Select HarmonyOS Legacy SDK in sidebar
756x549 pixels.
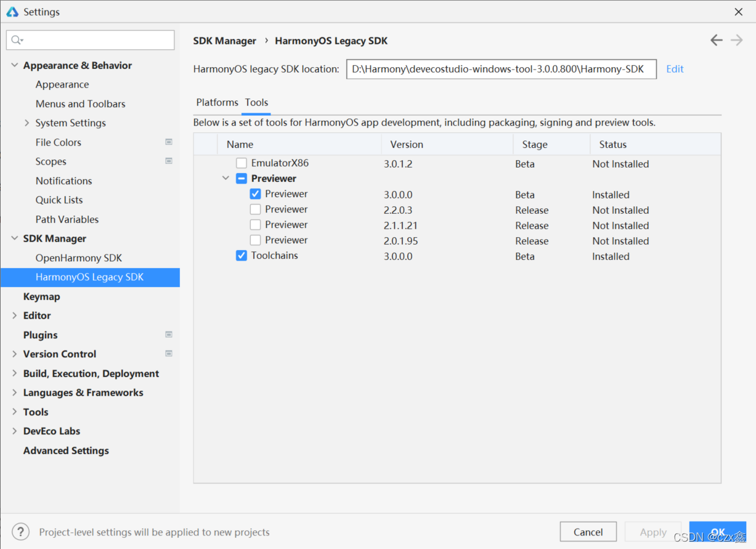(90, 277)
